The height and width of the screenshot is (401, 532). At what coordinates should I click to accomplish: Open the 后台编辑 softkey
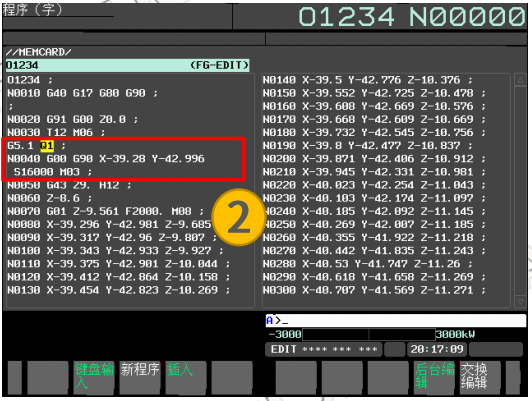click(x=434, y=378)
